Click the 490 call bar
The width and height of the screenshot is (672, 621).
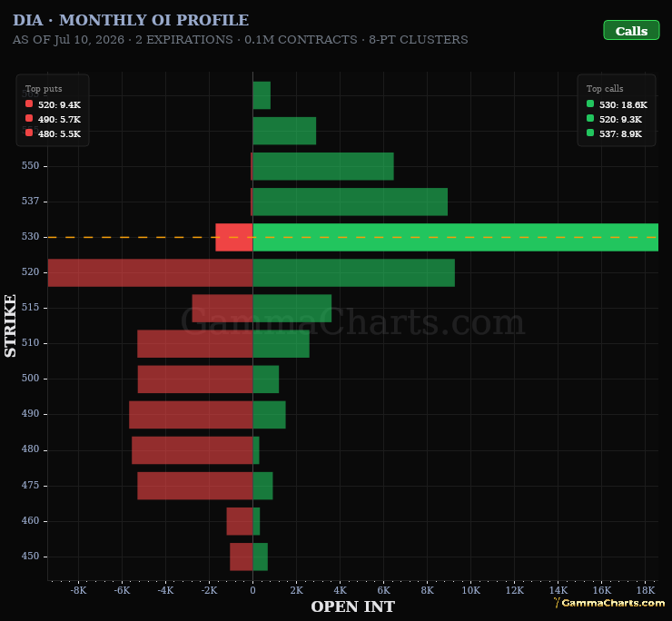click(x=269, y=414)
